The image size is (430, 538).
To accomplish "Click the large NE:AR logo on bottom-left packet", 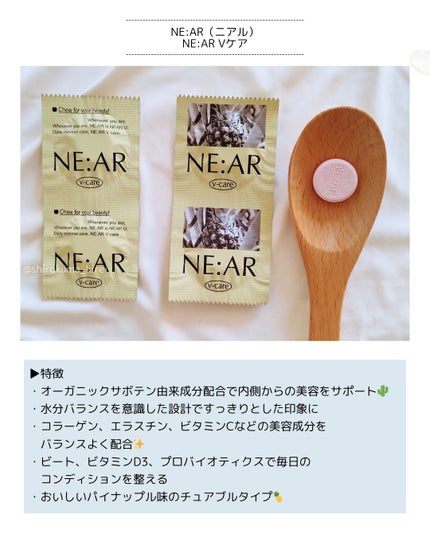I will click(x=89, y=263).
